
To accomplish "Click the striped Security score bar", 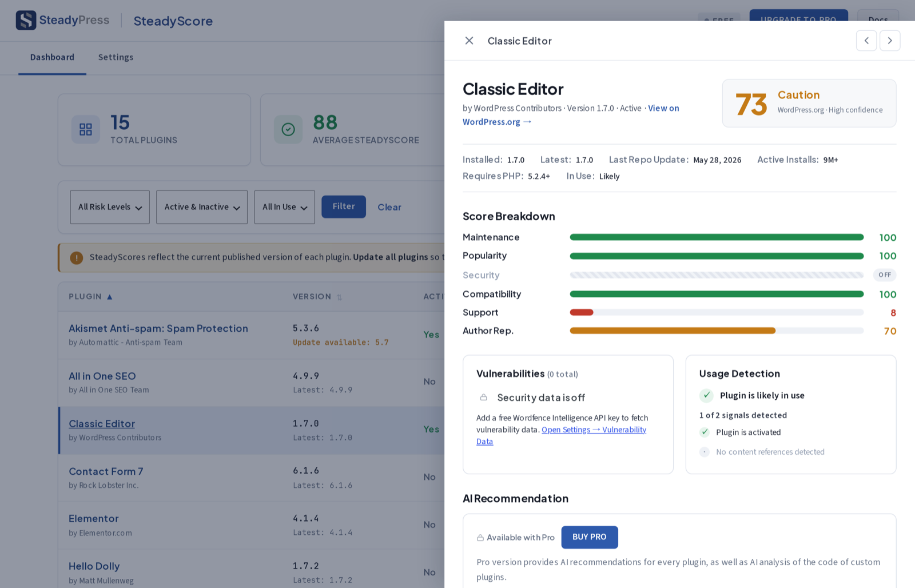I will click(717, 275).
